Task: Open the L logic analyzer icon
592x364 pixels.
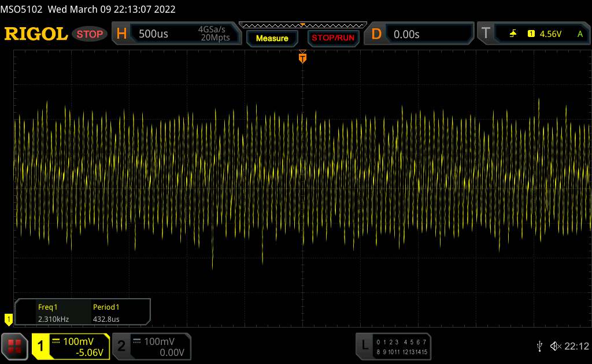Action: click(365, 346)
